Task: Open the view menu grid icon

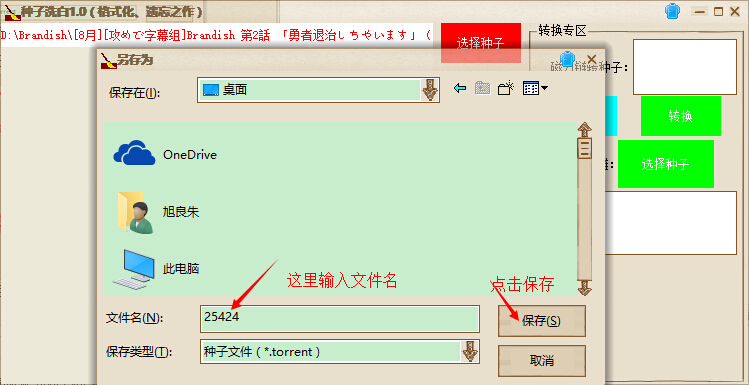Action: (x=535, y=88)
